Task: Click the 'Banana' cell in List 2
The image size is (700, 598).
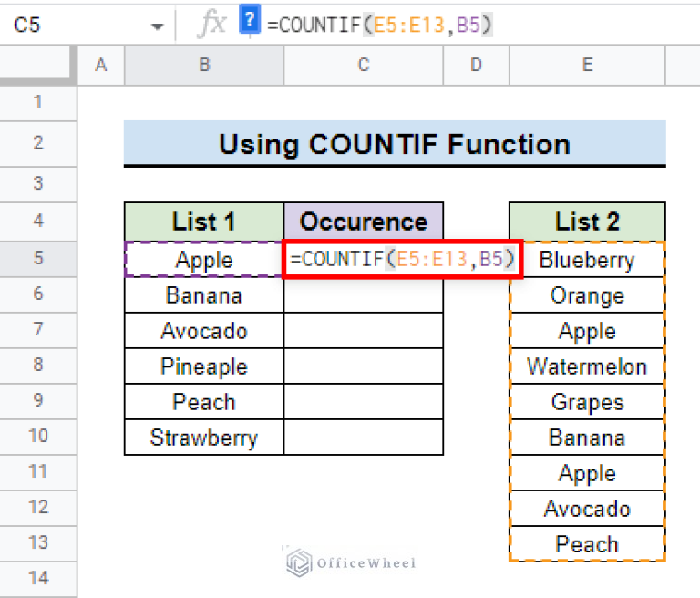Action: [x=587, y=438]
